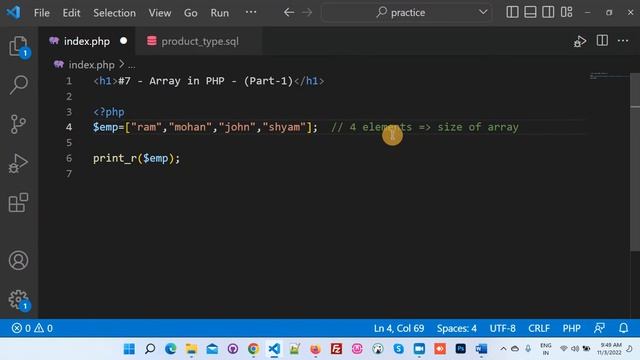Change encoding via UTF-8
This screenshot has height=360, width=640.
click(x=502, y=328)
